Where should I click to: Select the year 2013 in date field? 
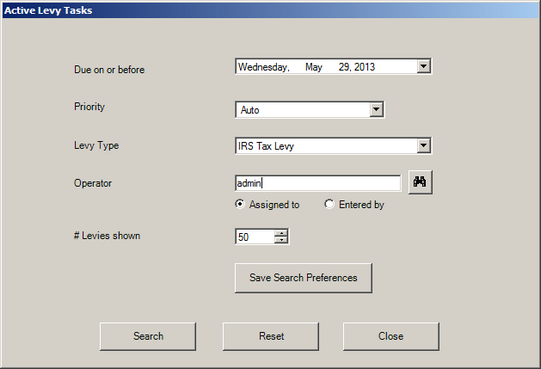[364, 67]
